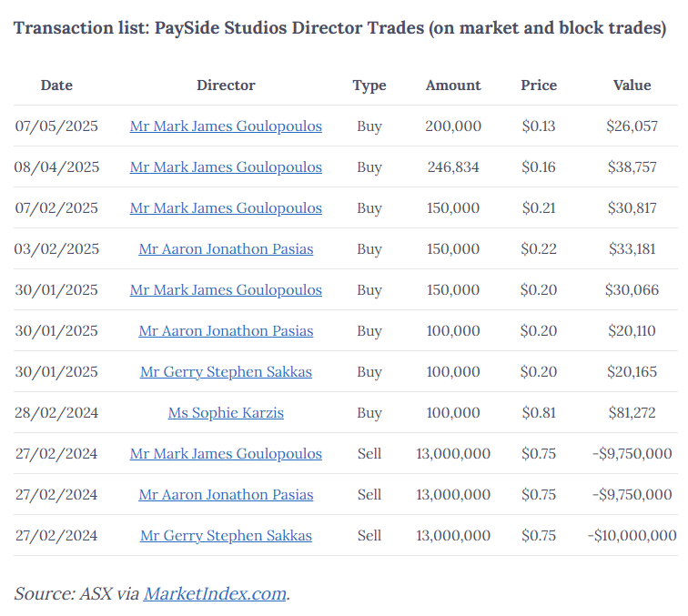Click the $81,272 value cell
The width and height of the screenshot is (688, 616).
pos(632,413)
